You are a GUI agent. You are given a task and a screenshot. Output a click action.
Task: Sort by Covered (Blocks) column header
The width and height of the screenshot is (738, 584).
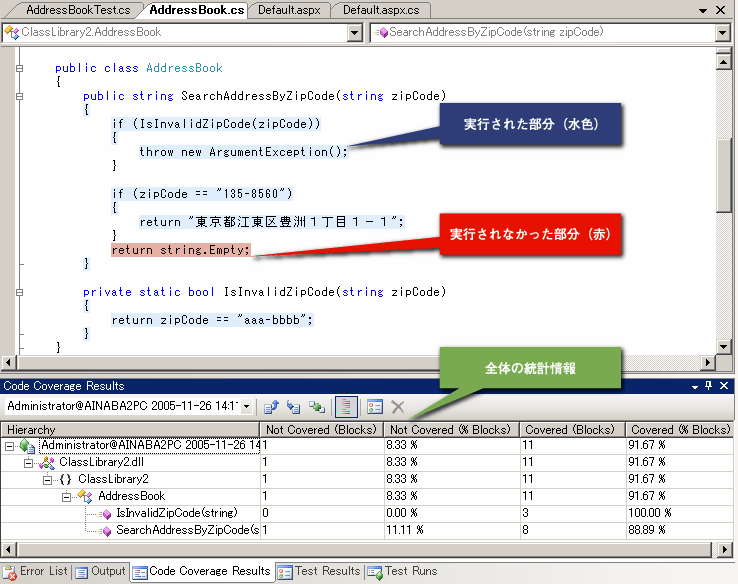572,430
